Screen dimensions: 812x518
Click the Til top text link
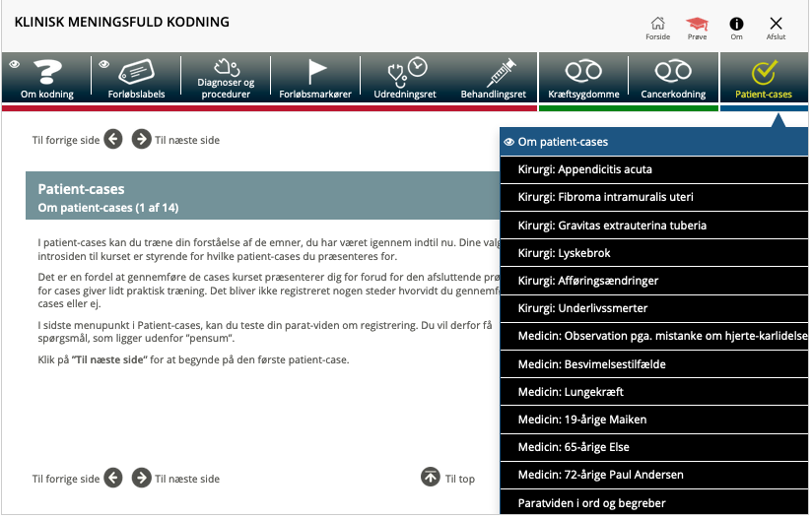point(460,480)
